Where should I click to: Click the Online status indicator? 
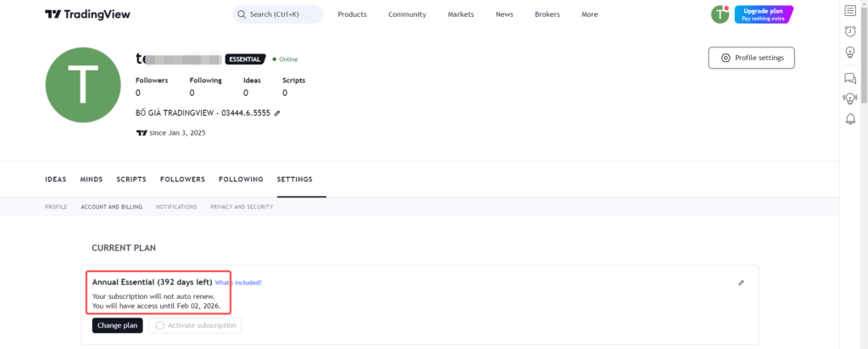click(x=285, y=59)
